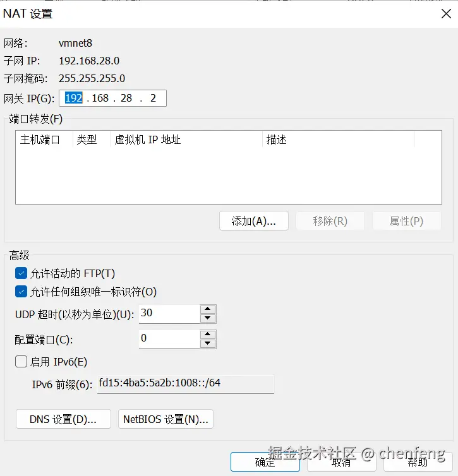Open DNS 设置(D)... dialog
Viewport: 458px width, 476px height.
63,419
